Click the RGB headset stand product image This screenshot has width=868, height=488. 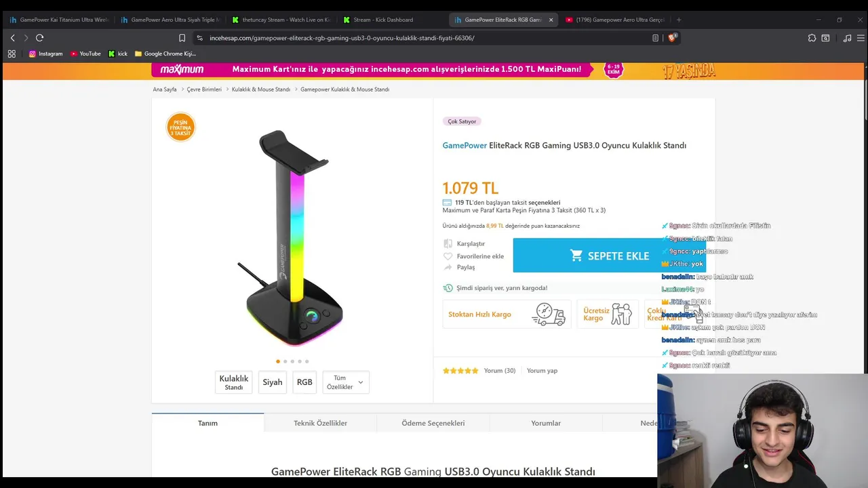(293, 237)
